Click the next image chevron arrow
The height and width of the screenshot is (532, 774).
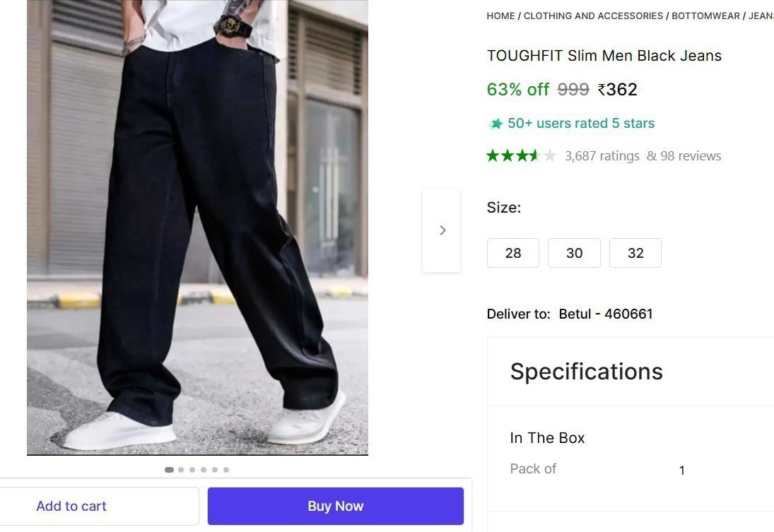tap(442, 230)
